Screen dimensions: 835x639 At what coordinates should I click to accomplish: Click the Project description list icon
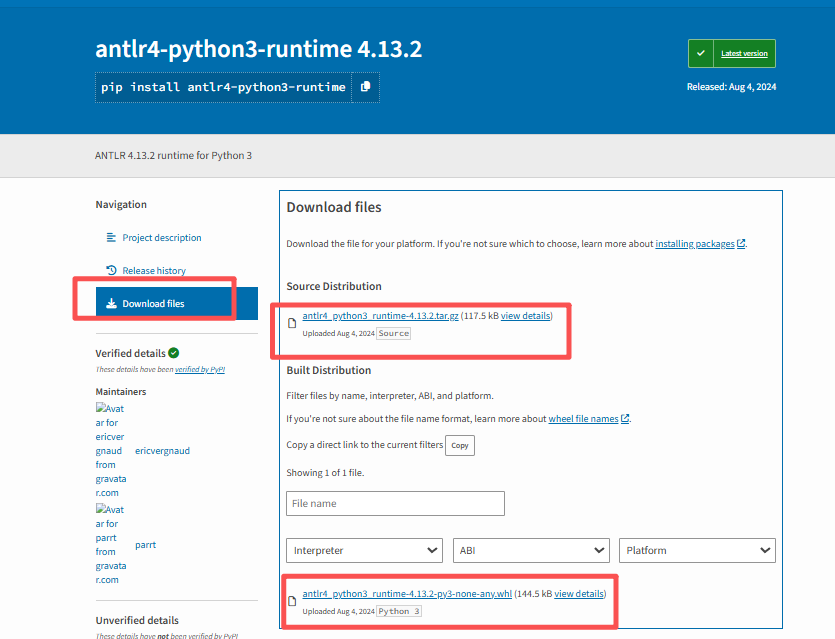pos(111,237)
